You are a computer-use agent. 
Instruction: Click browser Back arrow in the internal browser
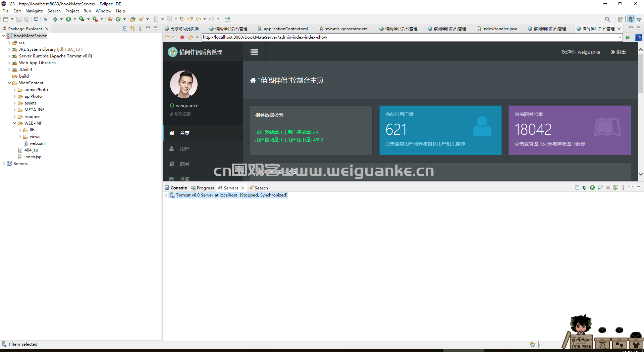167,37
